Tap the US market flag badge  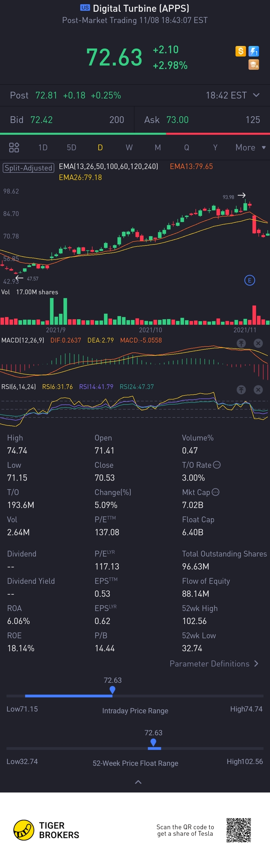click(x=85, y=7)
